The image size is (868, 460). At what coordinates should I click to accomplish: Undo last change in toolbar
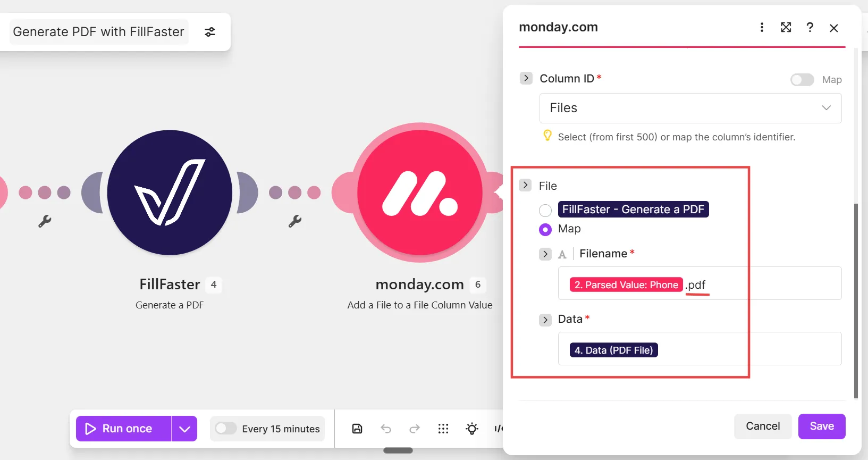tap(386, 429)
